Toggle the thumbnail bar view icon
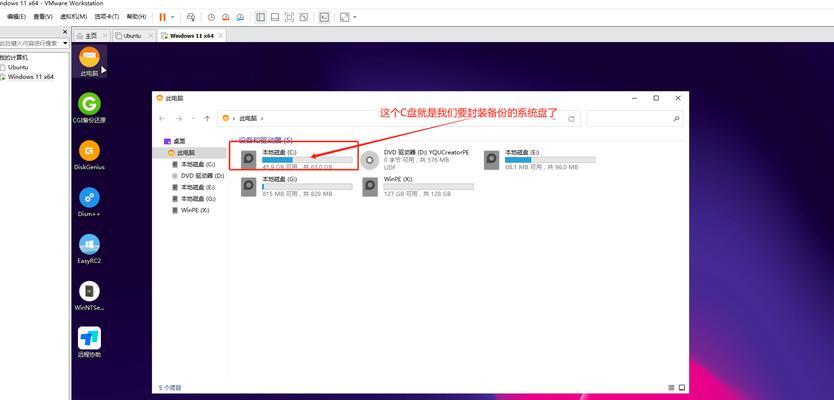This screenshot has width=834, height=400. [275, 17]
